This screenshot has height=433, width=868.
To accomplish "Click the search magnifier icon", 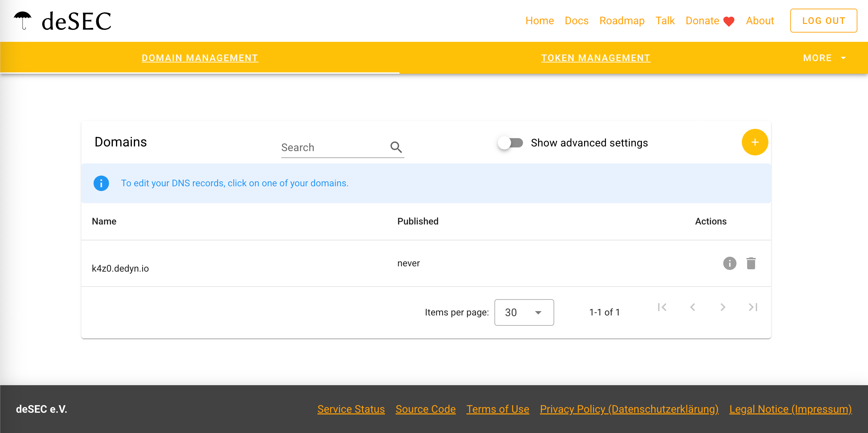I will point(396,147).
